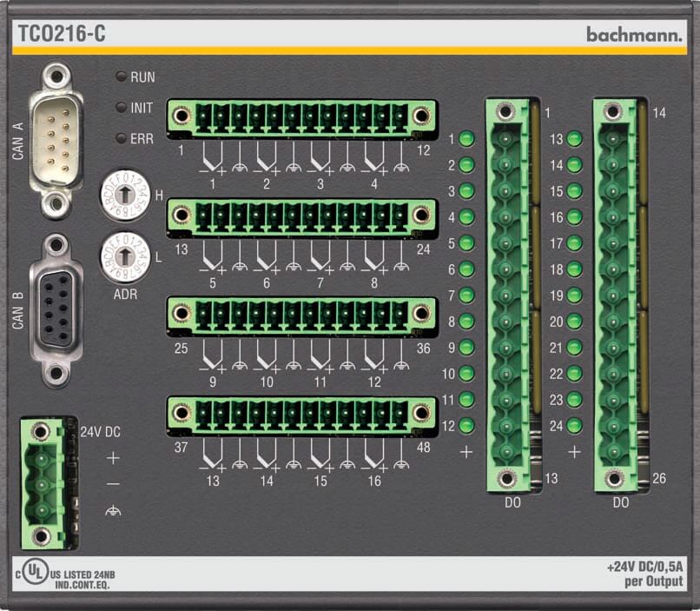Click green output LED number 3

pos(466,190)
